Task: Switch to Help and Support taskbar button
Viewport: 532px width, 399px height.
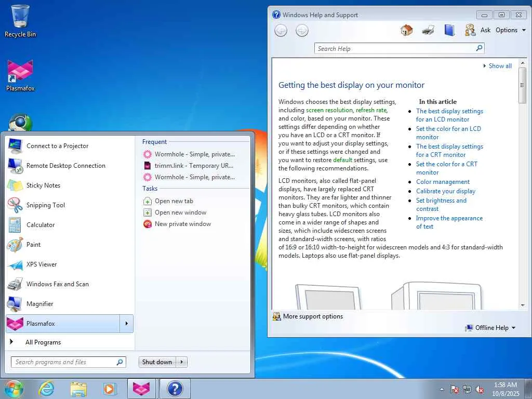Action: click(175, 389)
